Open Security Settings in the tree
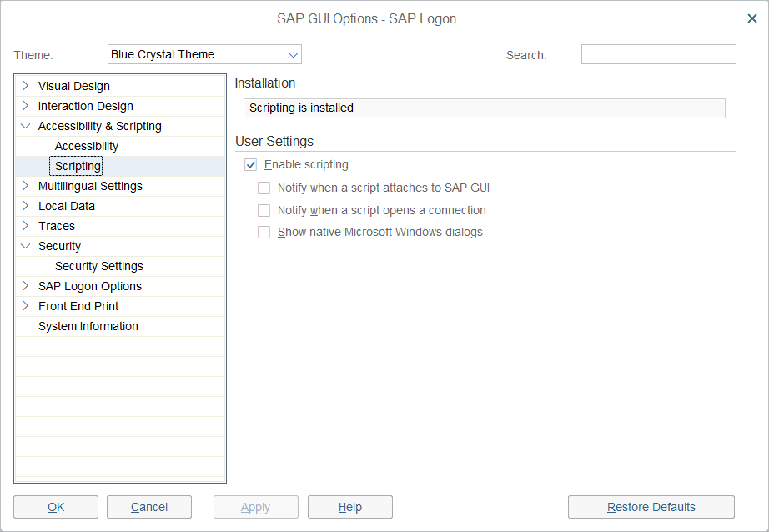The width and height of the screenshot is (769, 532). 99,266
